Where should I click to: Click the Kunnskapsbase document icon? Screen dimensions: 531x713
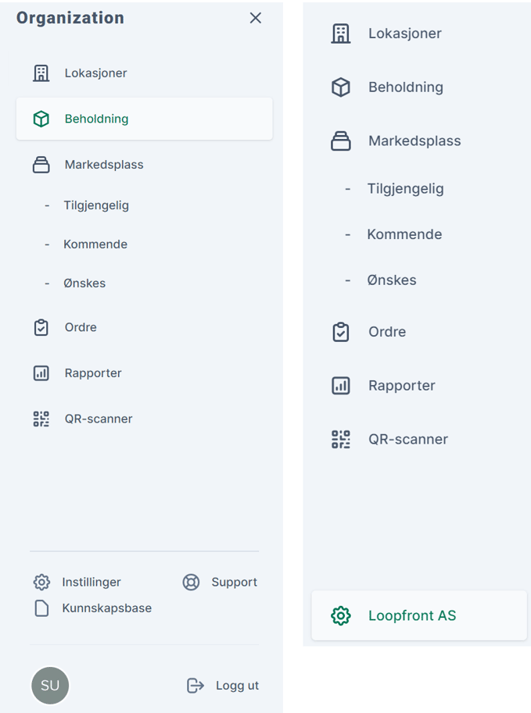pyautogui.click(x=41, y=608)
